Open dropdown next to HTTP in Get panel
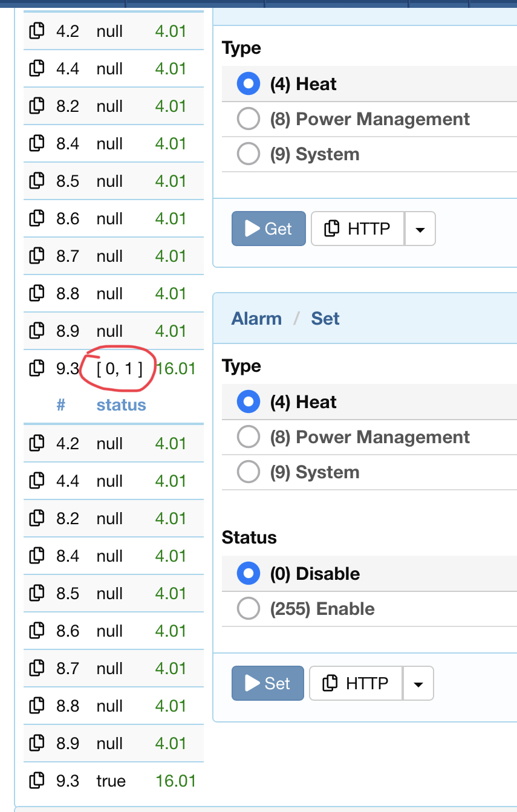Viewport: 517px width, 812px height. (420, 229)
